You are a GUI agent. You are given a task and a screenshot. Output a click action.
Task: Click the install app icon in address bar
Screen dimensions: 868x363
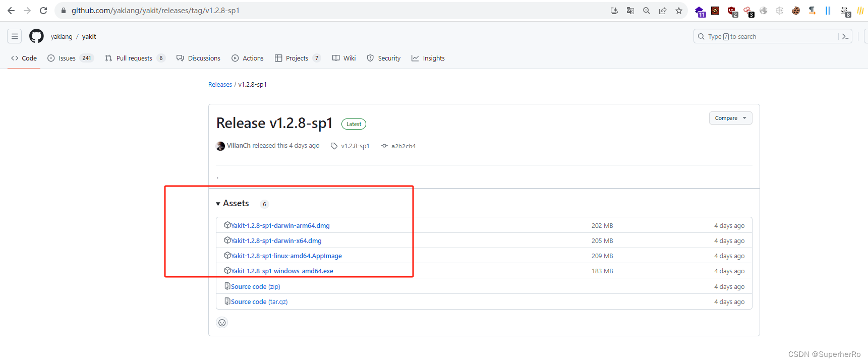(614, 11)
